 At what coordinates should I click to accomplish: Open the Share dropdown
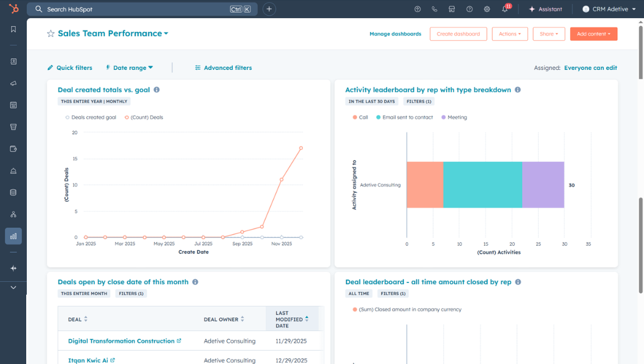click(x=549, y=34)
